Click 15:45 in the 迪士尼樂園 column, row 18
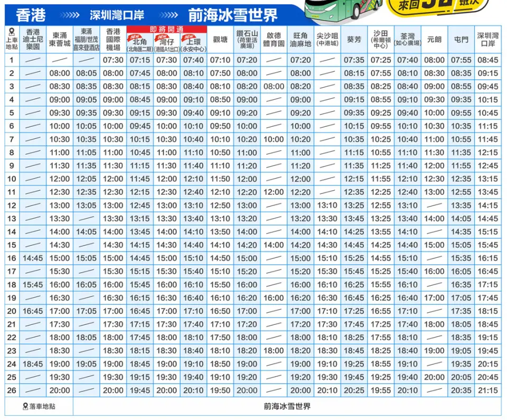This screenshot has width=507, height=420. click(33, 285)
